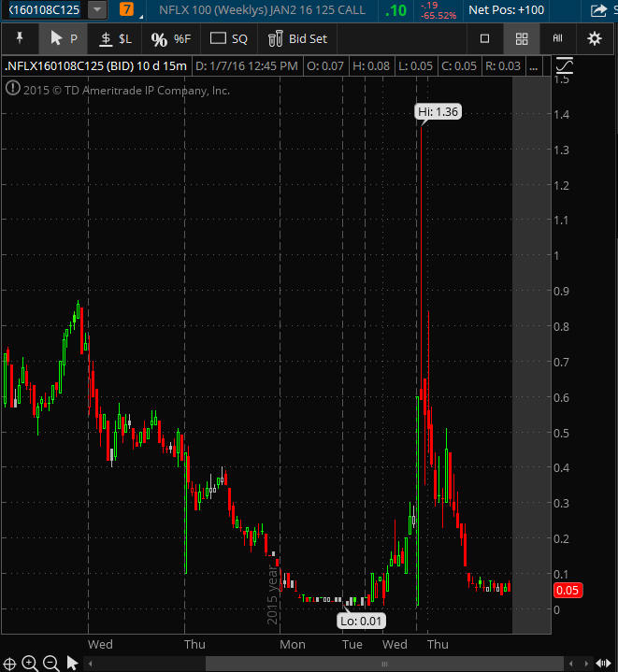This screenshot has height=672, width=618.
Task: Click the share arrow icon
Action: click(x=598, y=10)
